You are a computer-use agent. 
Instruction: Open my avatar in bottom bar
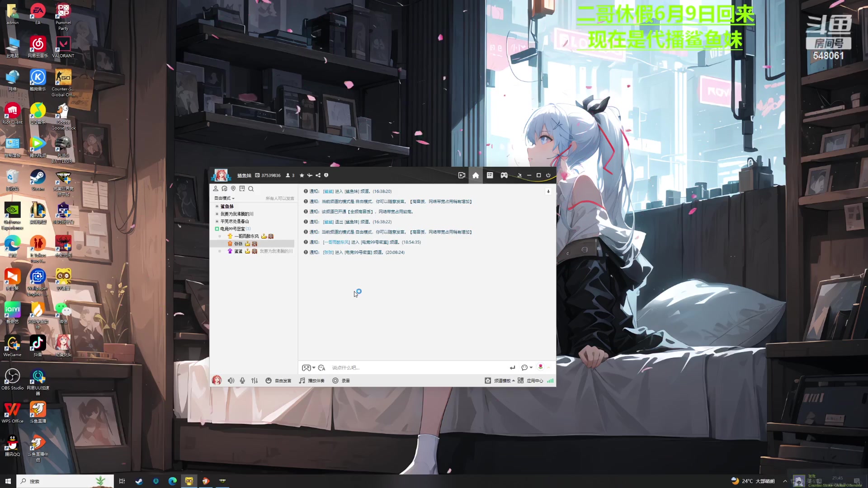217,380
